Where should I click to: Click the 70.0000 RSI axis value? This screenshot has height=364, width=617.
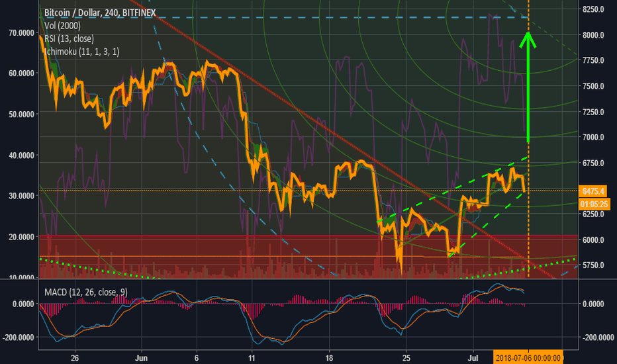coord(21,34)
